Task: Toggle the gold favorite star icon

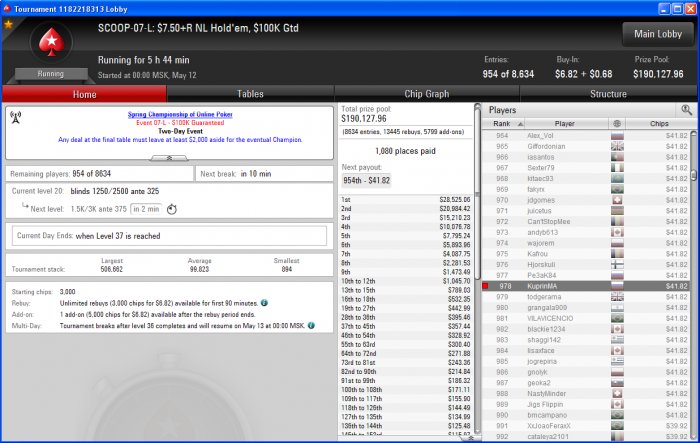Action: (8, 24)
